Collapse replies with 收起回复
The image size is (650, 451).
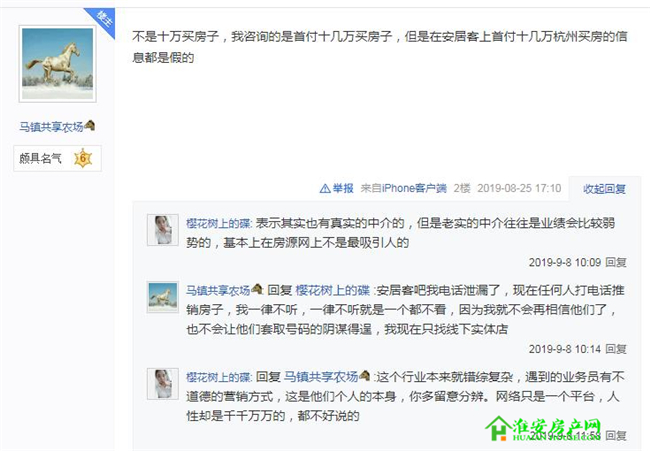[x=604, y=189]
